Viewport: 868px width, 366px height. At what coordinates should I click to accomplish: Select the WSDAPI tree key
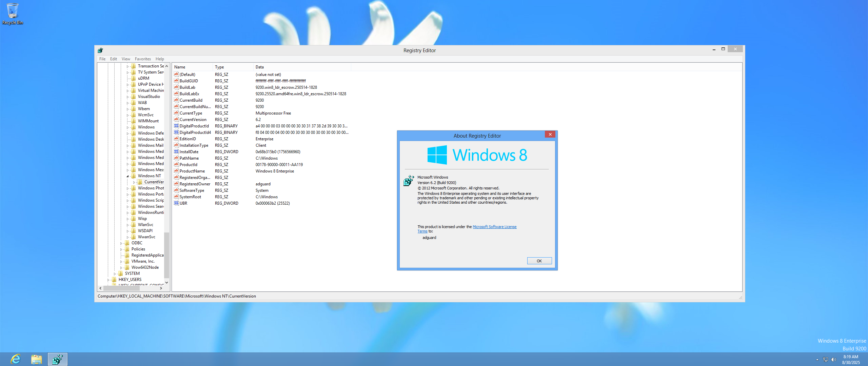click(145, 231)
